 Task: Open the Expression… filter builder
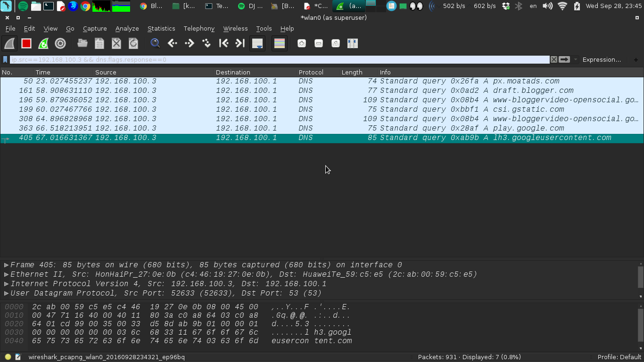pos(602,60)
